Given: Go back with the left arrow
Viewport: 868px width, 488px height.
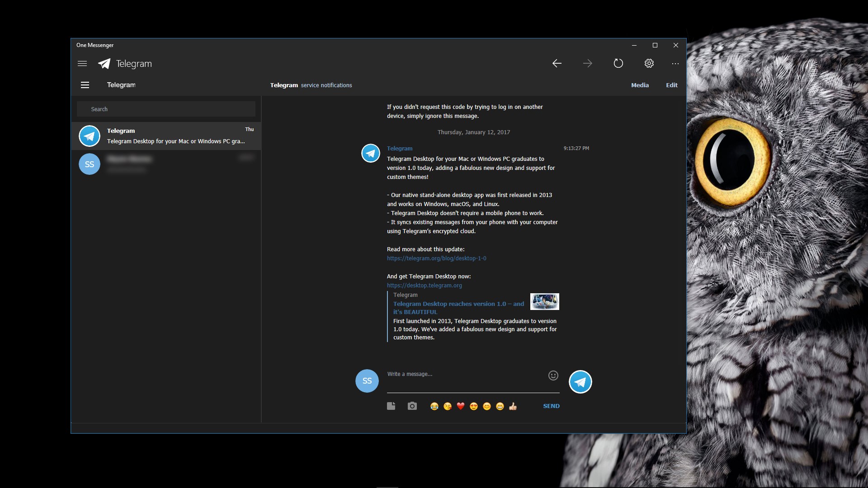Looking at the screenshot, I should click(x=557, y=64).
